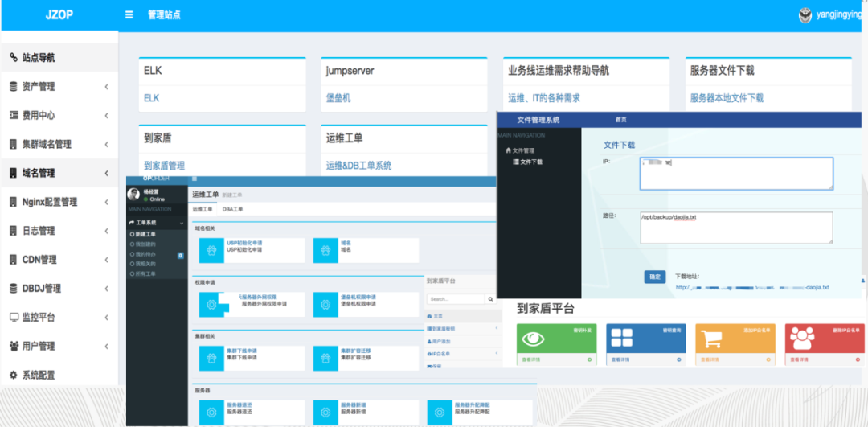This screenshot has width=868, height=427.
Task: Click the 用户管理 users icon
Action: coord(14,346)
